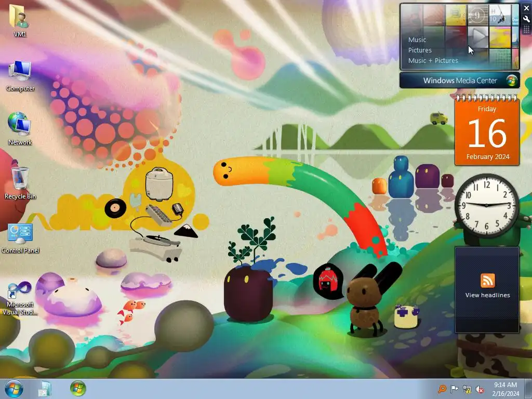This screenshot has width=532, height=399.
Task: Open Media Center gadget options wrench
Action: click(x=527, y=19)
